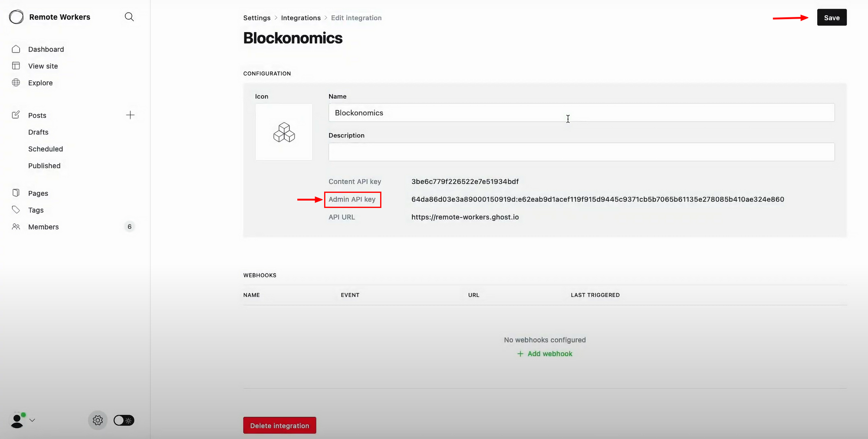Click the Remote Workers site logo
The image size is (868, 439).
click(x=16, y=17)
